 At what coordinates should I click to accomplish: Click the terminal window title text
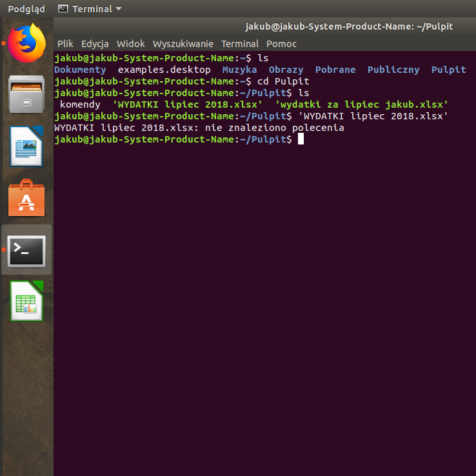coord(349,26)
